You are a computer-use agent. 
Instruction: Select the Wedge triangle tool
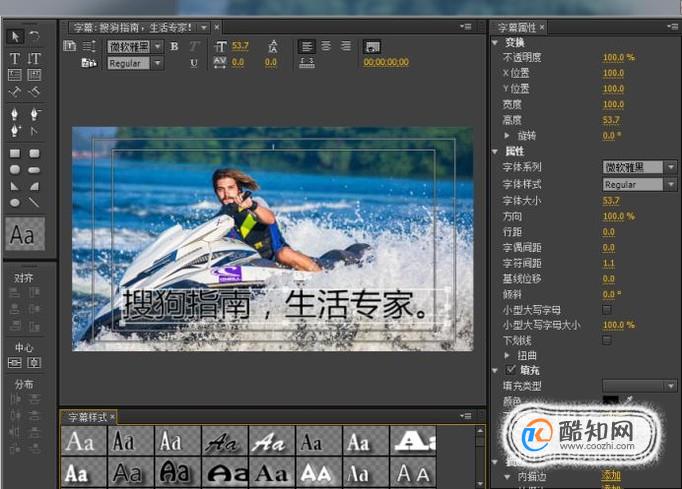pos(14,186)
